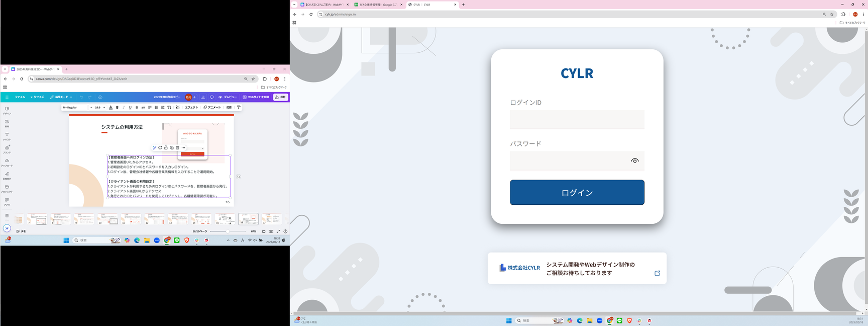Click the プレビュー button
Image resolution: width=868 pixels, height=326 pixels.
(228, 97)
